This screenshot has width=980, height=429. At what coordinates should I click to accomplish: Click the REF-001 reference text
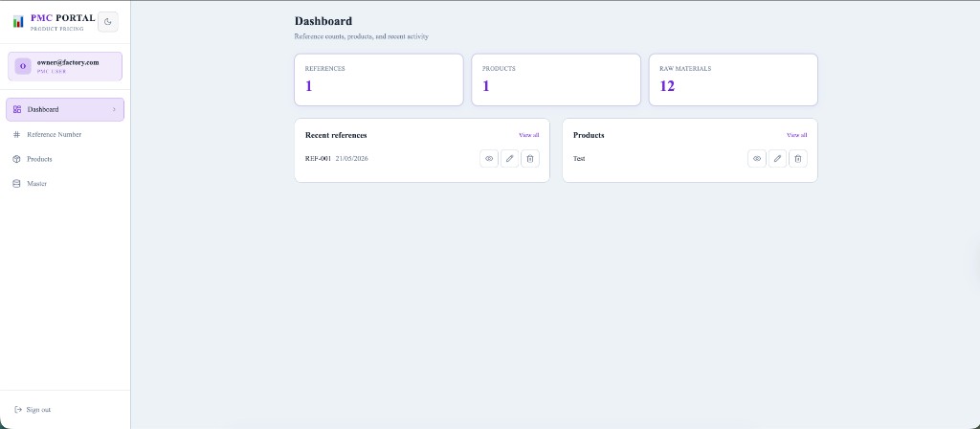[x=318, y=159]
